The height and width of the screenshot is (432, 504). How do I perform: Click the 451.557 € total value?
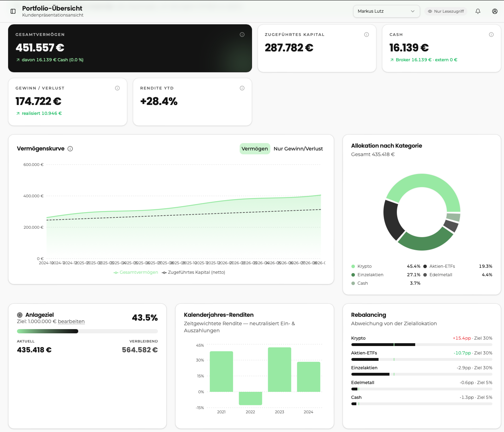click(40, 48)
